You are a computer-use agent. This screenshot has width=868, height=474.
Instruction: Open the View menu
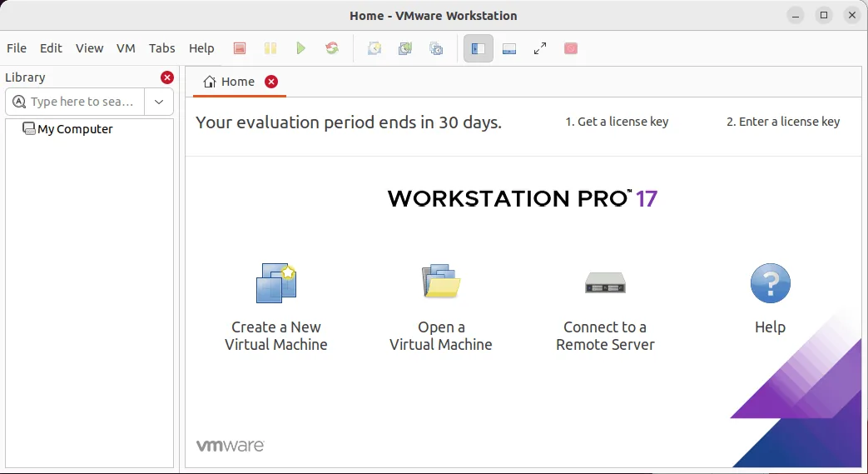[90, 48]
